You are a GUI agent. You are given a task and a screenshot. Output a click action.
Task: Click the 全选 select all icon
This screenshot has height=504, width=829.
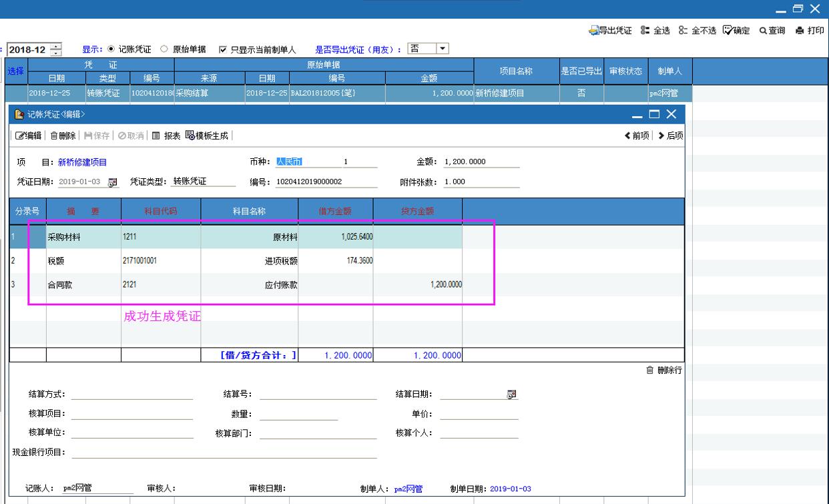coord(644,31)
